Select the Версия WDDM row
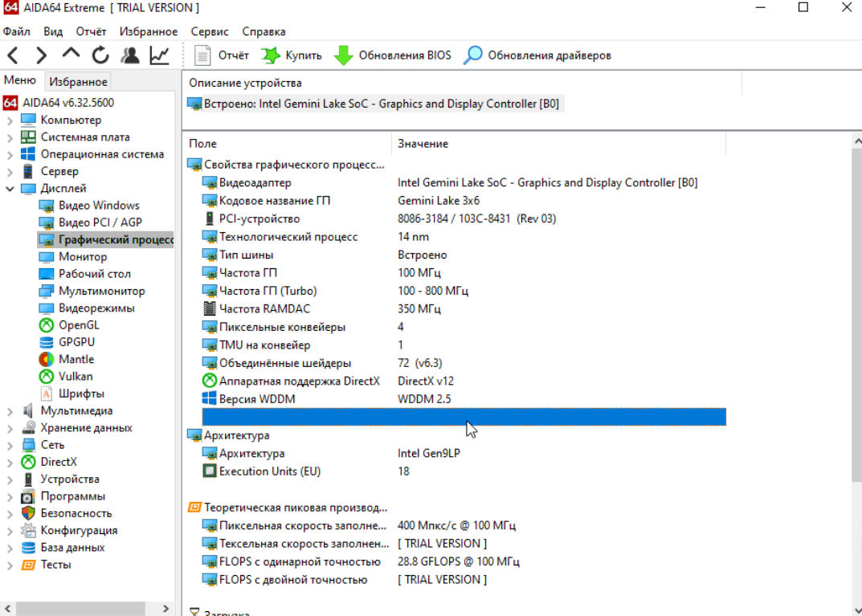 click(x=464, y=399)
